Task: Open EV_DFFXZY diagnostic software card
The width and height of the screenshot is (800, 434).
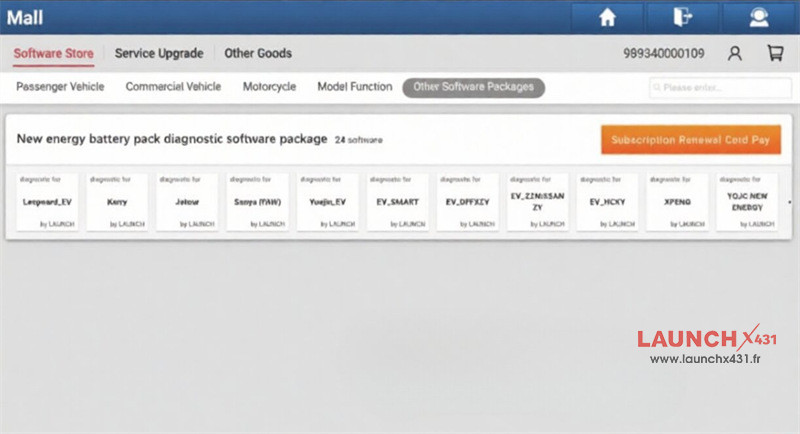Action: coord(467,202)
